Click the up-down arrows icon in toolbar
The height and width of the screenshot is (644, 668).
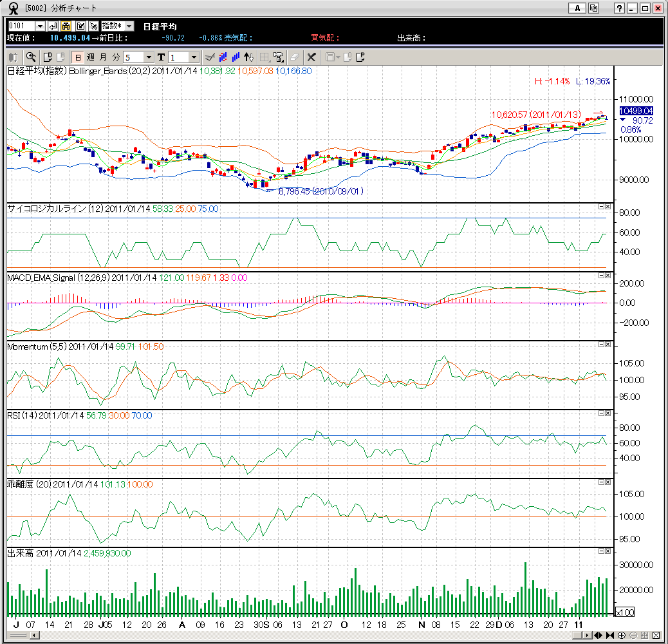249,57
